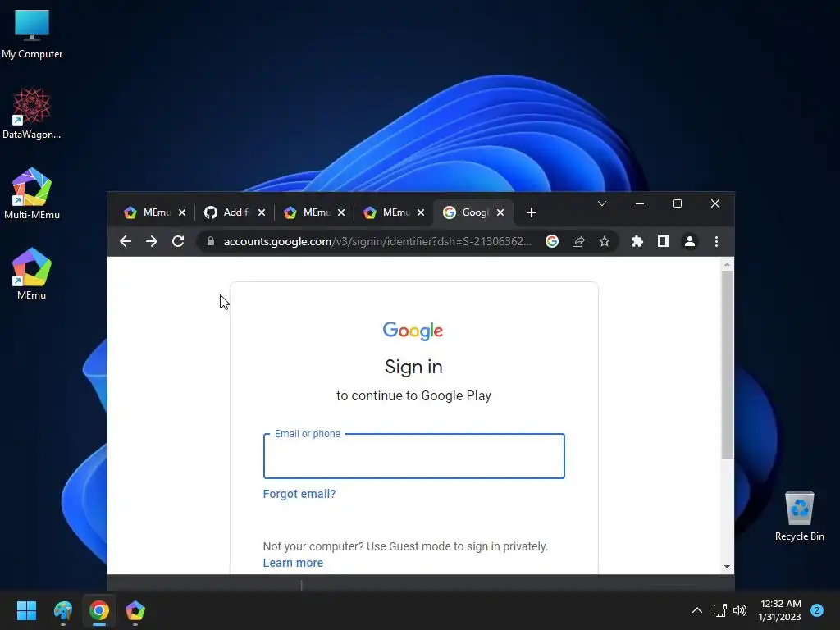The width and height of the screenshot is (840, 630).
Task: Share this page using the share icon
Action: (x=578, y=242)
